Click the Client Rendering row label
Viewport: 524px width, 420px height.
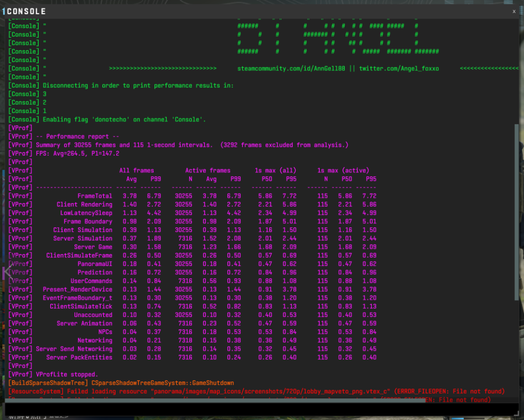(x=85, y=205)
